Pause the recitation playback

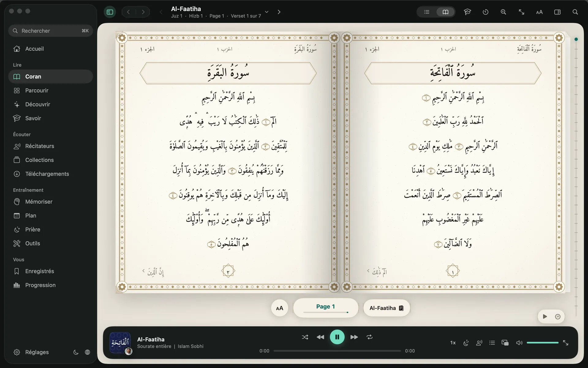[337, 337]
